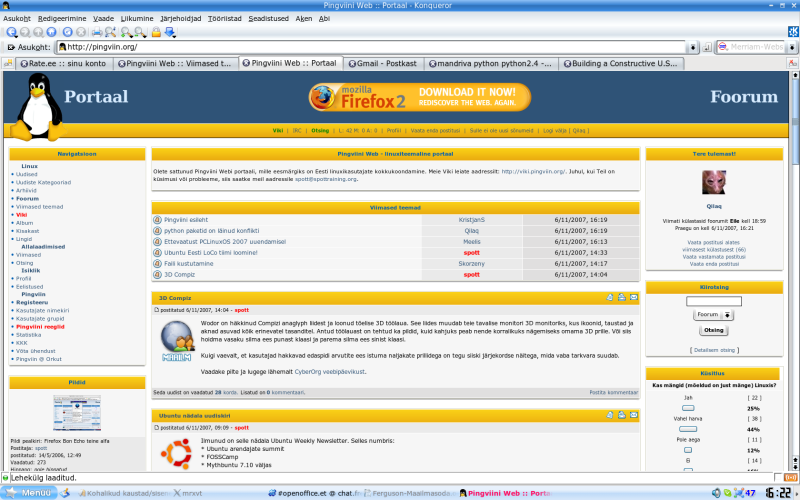Reload the page with the Reload icon
Screen dimensions: 800x500
tap(67, 32)
